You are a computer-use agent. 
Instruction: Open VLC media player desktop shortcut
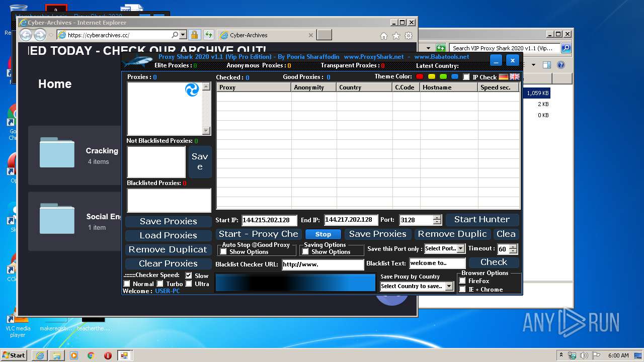pyautogui.click(x=18, y=324)
